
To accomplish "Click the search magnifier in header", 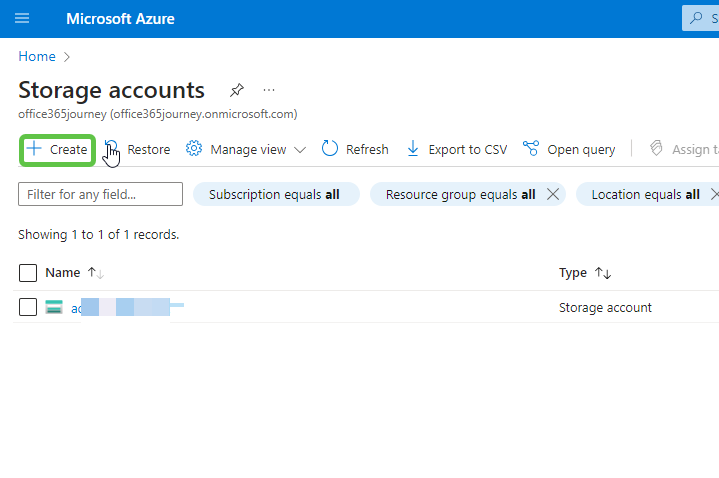I will (x=697, y=18).
